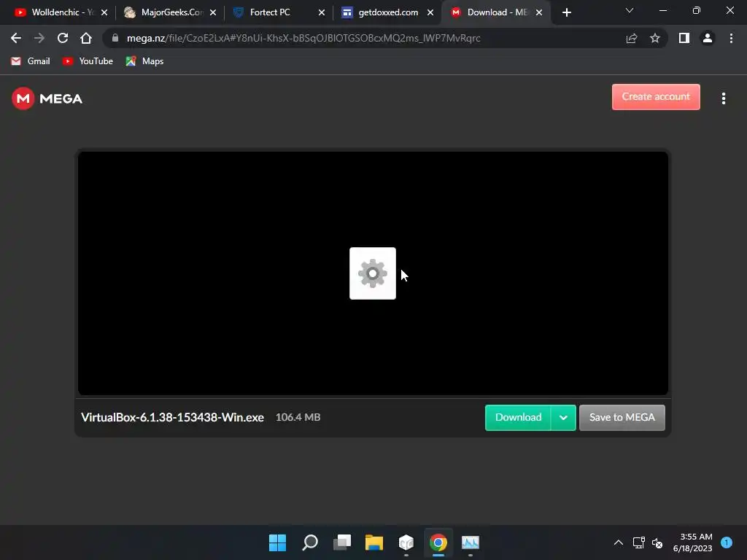The height and width of the screenshot is (560, 747).
Task: Click the muted volume tray icon
Action: (657, 542)
